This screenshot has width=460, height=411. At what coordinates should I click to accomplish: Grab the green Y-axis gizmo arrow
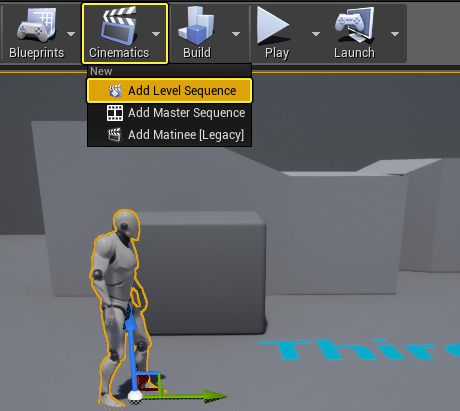point(187,397)
